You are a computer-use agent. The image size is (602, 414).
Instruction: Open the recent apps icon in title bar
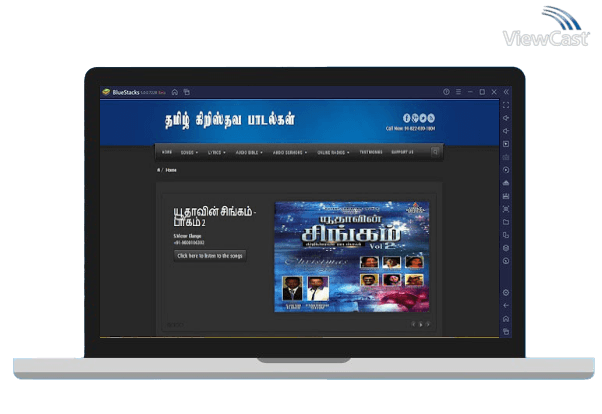187,92
